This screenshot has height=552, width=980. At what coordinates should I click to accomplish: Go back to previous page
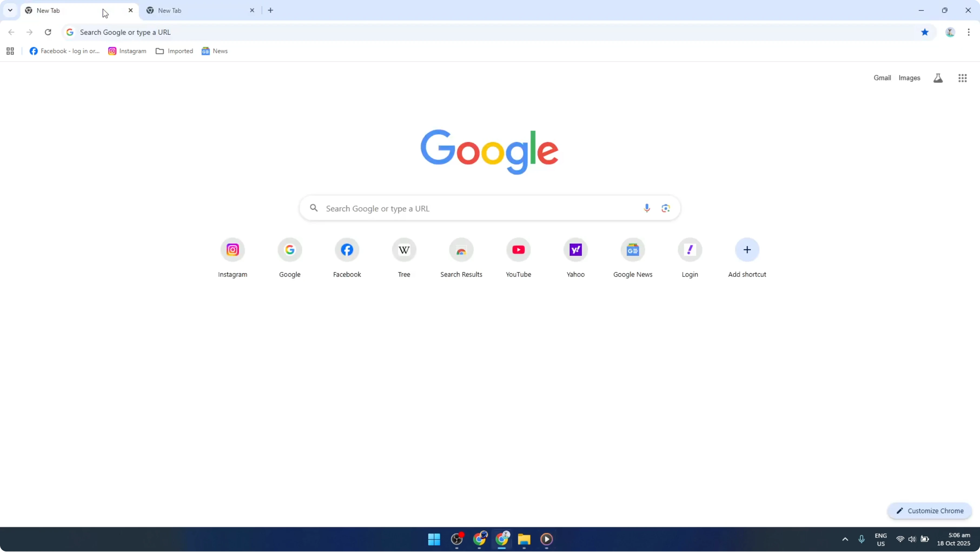pos(11,32)
